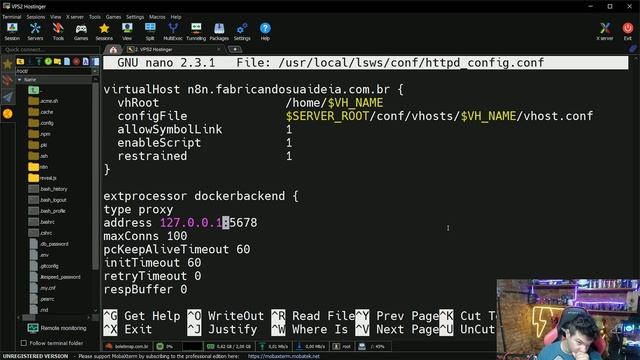Click the home tab icon
The width and height of the screenshot is (640, 360).
[113, 49]
